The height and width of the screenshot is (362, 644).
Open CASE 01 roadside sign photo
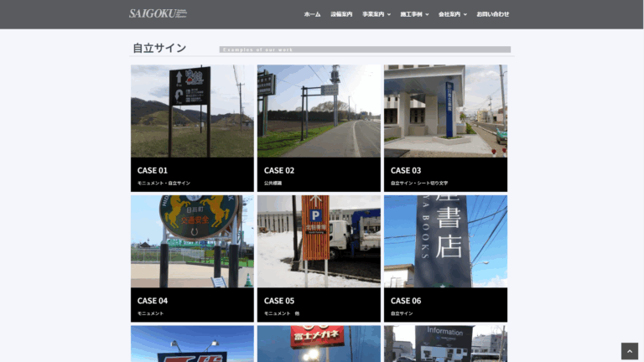coord(192,111)
